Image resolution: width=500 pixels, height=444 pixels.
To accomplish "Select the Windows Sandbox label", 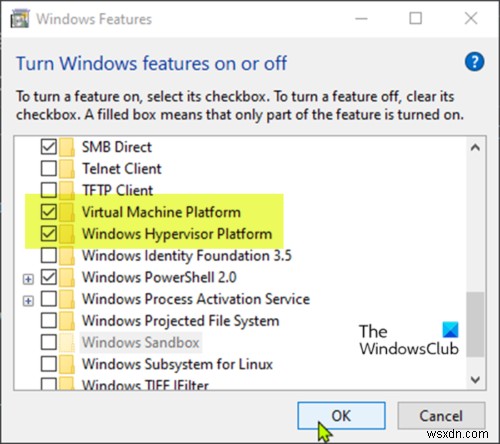I will point(141,342).
